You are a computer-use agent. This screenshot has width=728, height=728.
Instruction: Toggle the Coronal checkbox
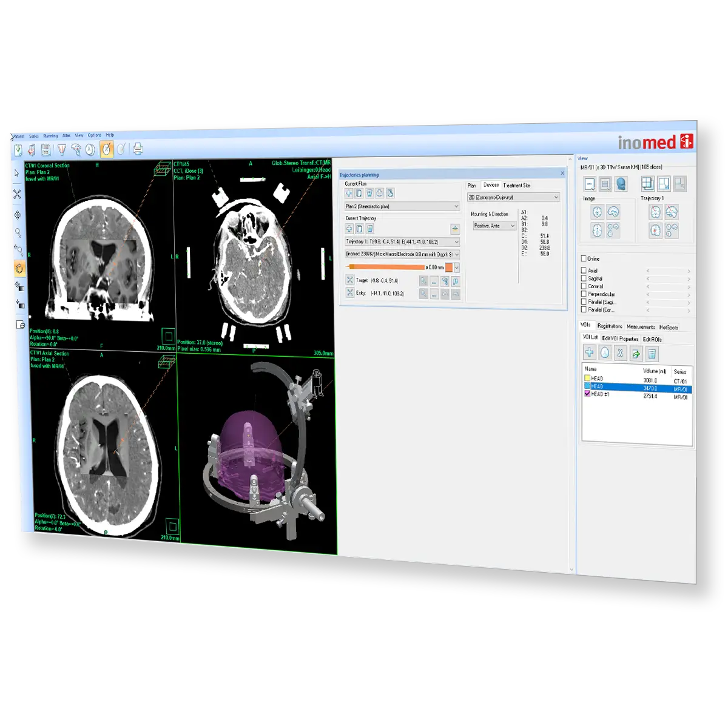click(x=583, y=286)
